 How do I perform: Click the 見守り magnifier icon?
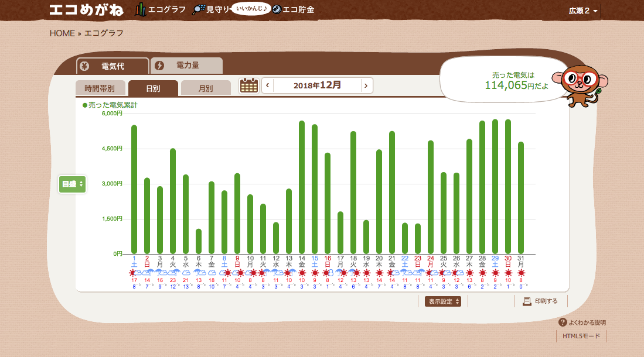pyautogui.click(x=199, y=10)
